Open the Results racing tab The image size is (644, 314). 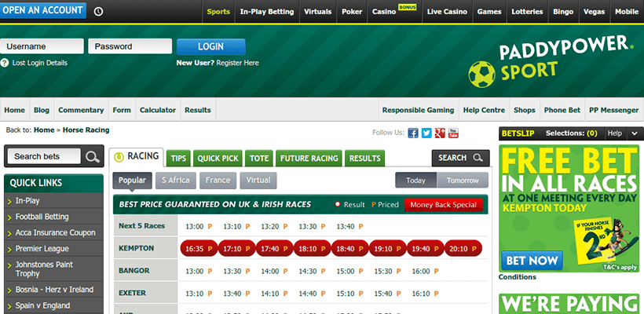[x=364, y=159]
